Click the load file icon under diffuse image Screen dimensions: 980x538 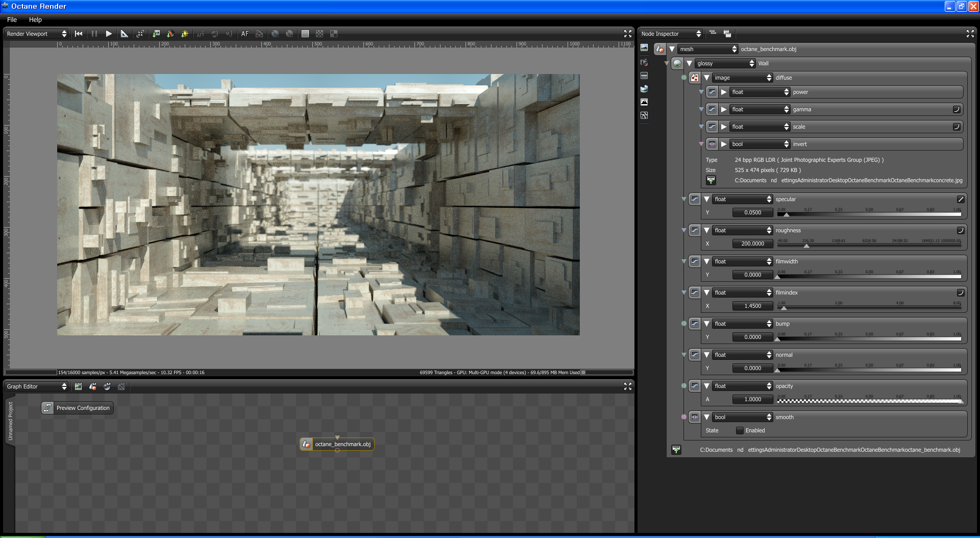click(711, 180)
